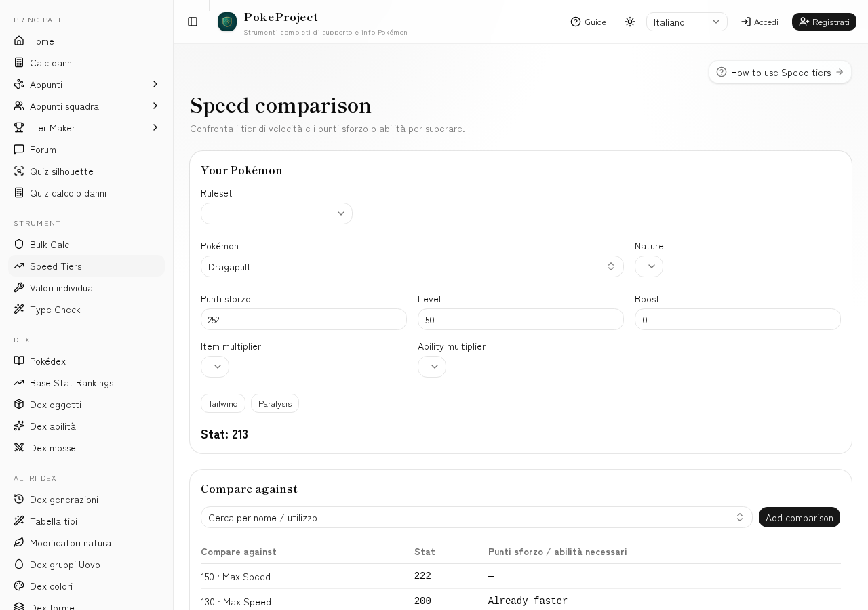Click the Tier Maker trophy icon
This screenshot has height=610, width=868.
pos(19,128)
